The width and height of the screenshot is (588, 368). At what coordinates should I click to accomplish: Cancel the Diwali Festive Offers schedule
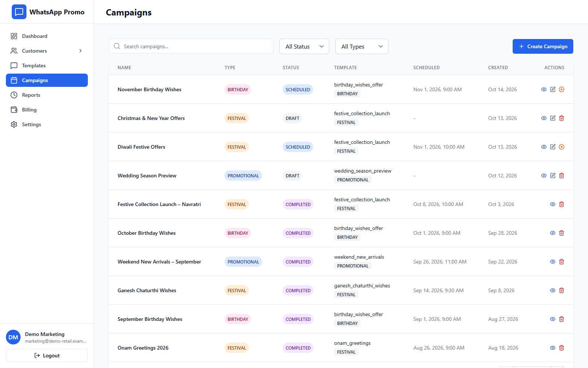(x=562, y=147)
